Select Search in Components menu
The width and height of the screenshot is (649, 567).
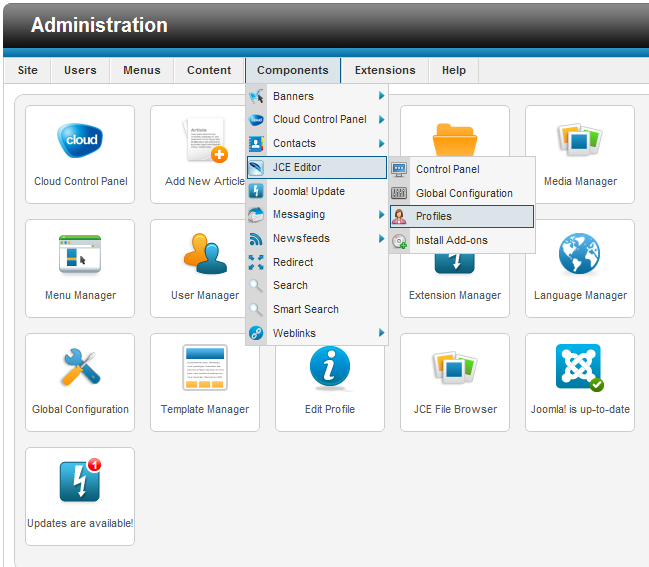(x=317, y=286)
